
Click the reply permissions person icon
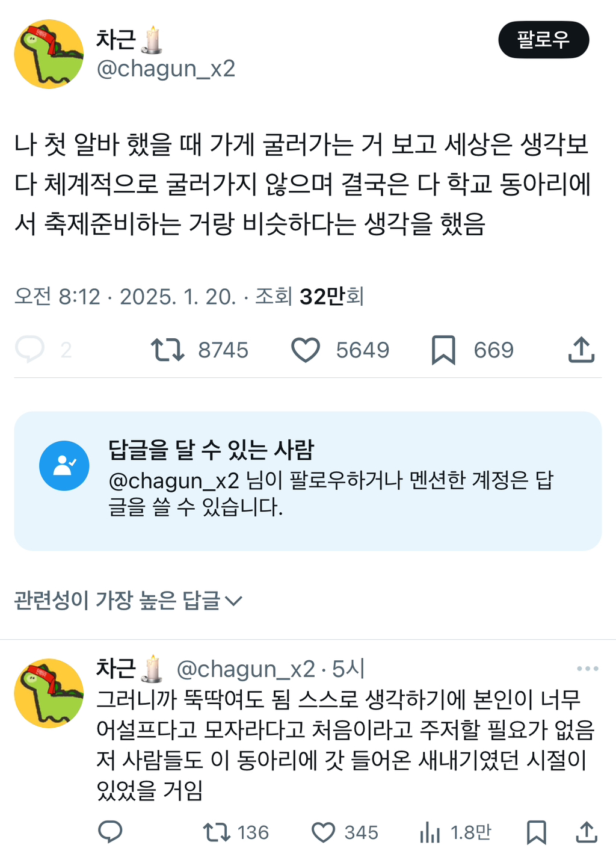tap(64, 466)
